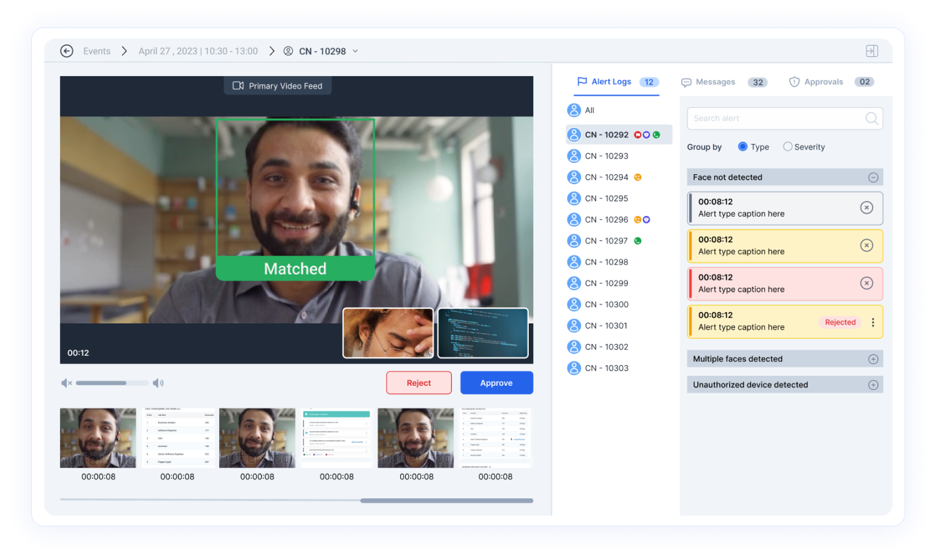Click the magnifier icon in Search alert
Viewport: 952px width, 560px height.
(871, 119)
